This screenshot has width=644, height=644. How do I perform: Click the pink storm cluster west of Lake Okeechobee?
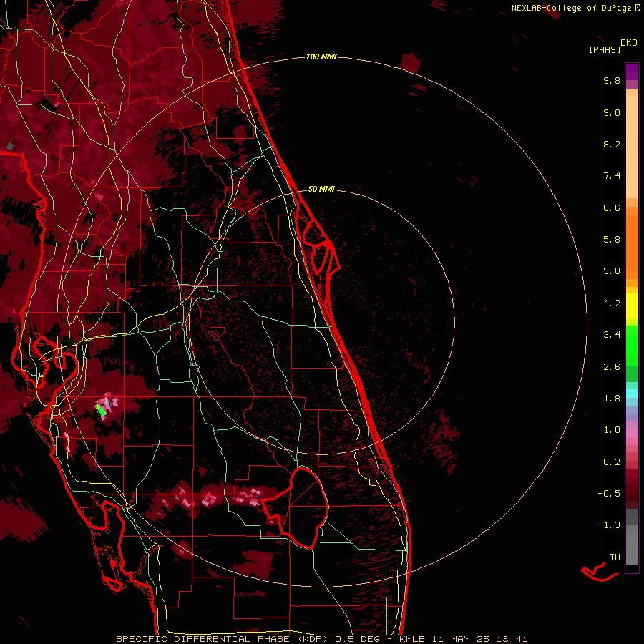coord(250,496)
